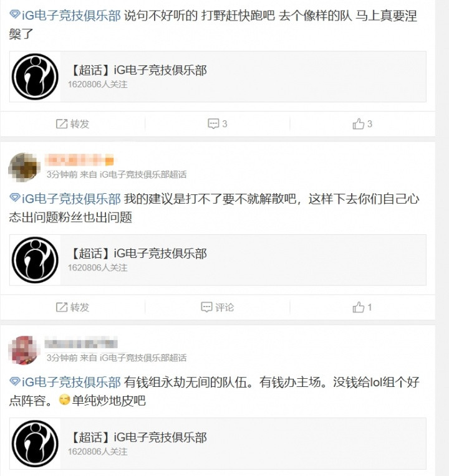This screenshot has height=476, width=449.
Task: Open the iG logo thumbnail in the first topic card
Action: 36,77
